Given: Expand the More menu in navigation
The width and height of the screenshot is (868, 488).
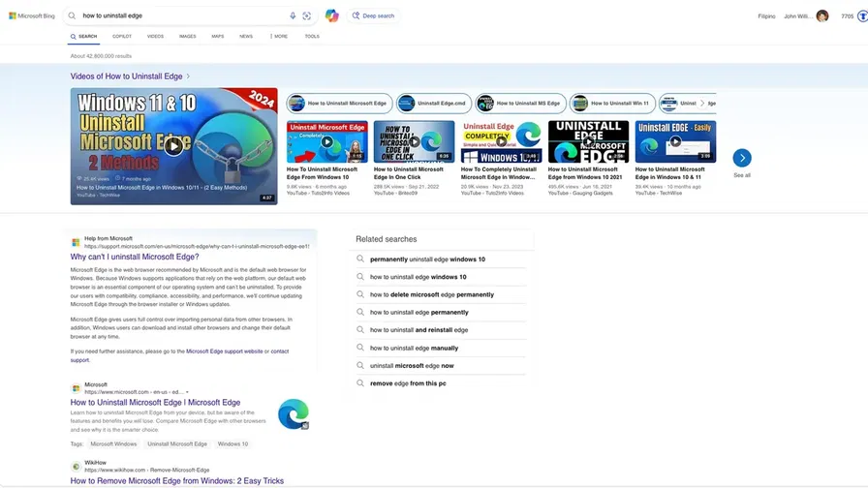Looking at the screenshot, I should point(278,36).
